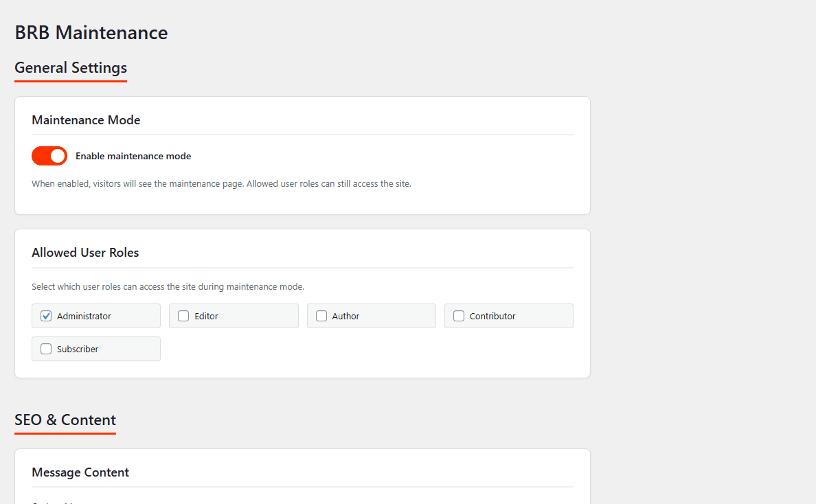Click the Contributor role card
Image resolution: width=816 pixels, height=504 pixels.
click(508, 316)
